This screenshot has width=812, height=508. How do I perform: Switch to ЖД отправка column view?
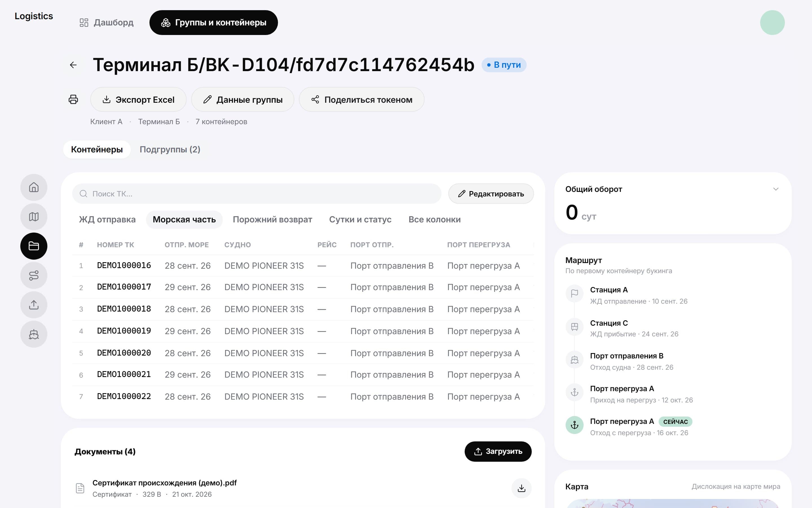click(x=107, y=220)
